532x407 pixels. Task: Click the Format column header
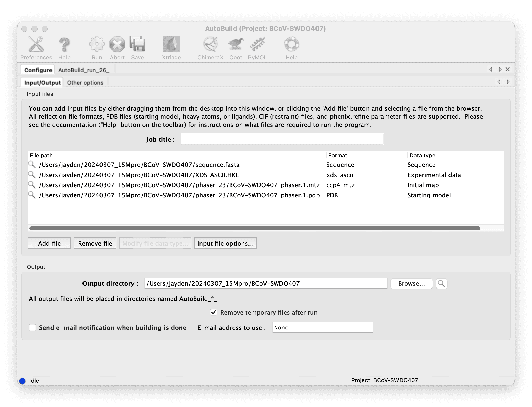pos(367,155)
